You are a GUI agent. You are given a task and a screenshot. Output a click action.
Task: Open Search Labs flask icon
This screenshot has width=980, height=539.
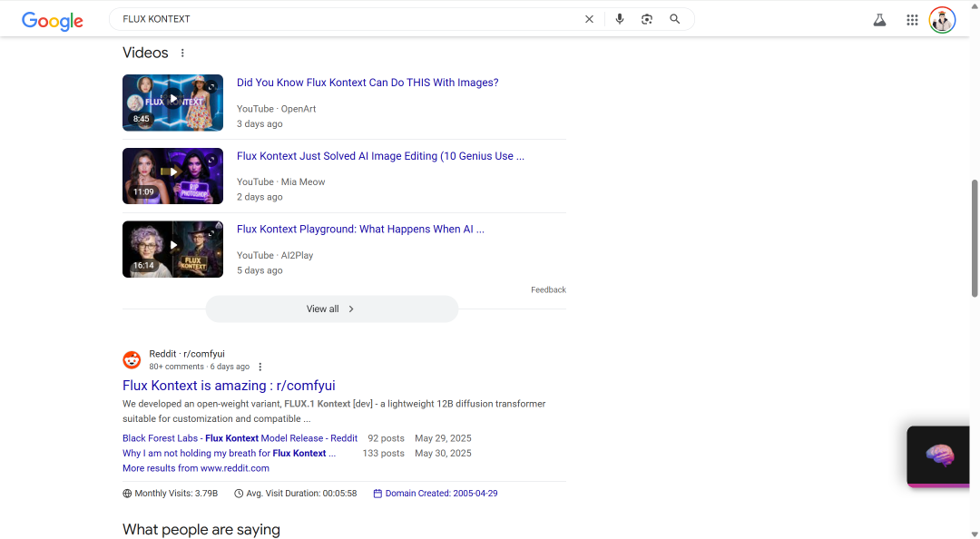[879, 20]
